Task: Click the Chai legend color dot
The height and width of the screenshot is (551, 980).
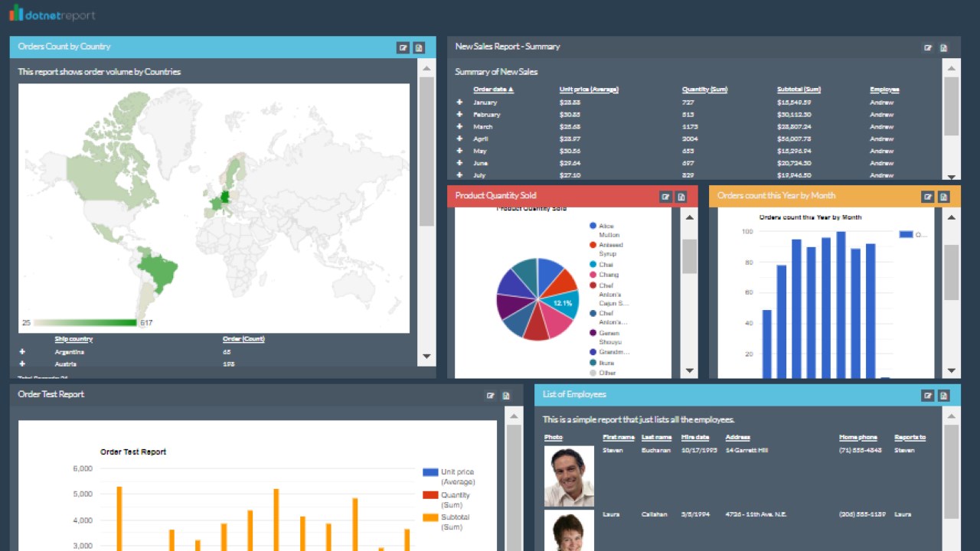Action: coord(593,265)
